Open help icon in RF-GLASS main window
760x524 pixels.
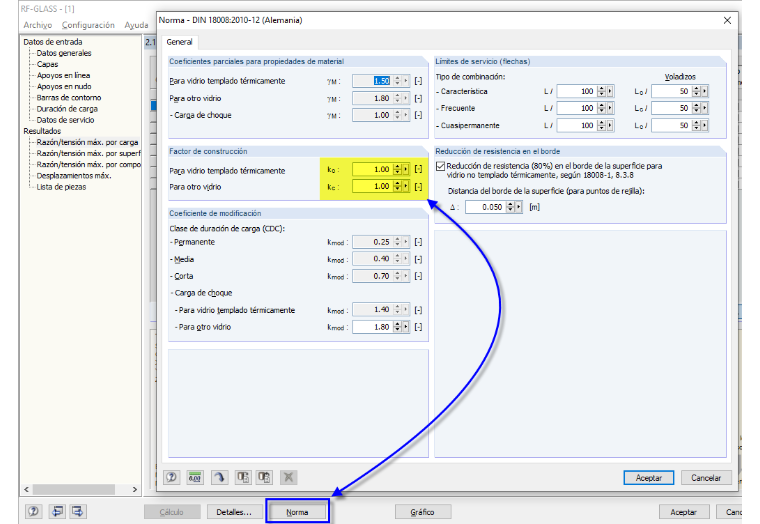pyautogui.click(x=33, y=511)
